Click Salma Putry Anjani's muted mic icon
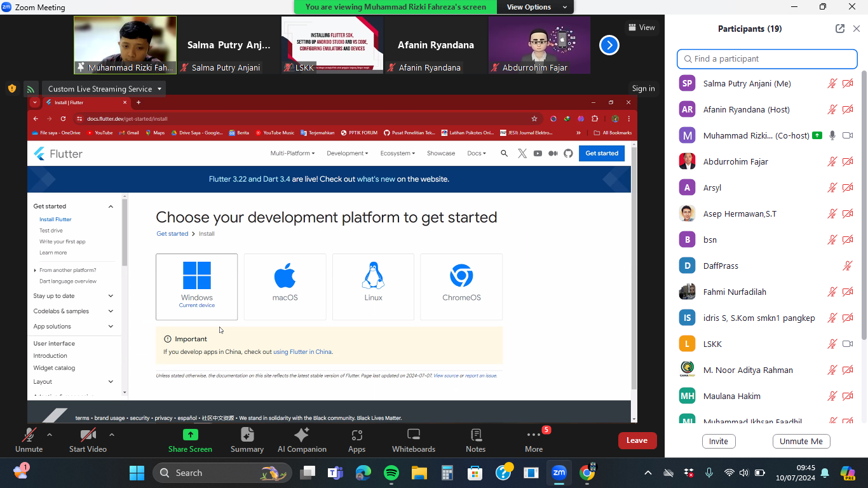Viewport: 868px width, 488px height. pos(832,83)
